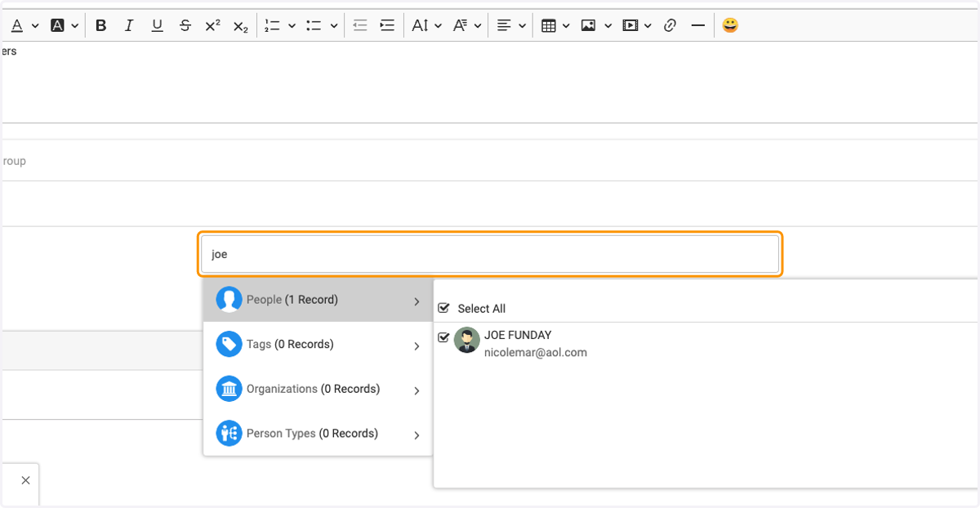Screen dimensions: 980x508
Task: Select the Person Types (0 Records) category
Action: click(x=318, y=434)
